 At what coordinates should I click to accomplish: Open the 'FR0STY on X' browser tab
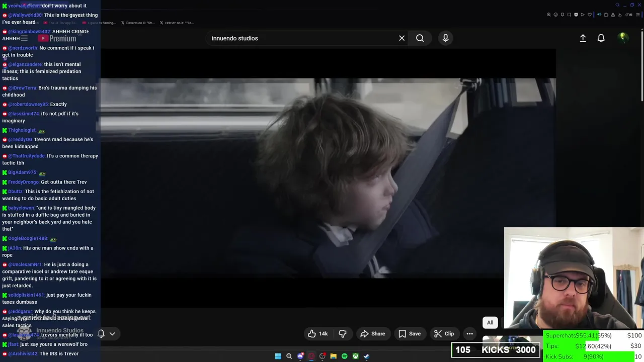[176, 23]
